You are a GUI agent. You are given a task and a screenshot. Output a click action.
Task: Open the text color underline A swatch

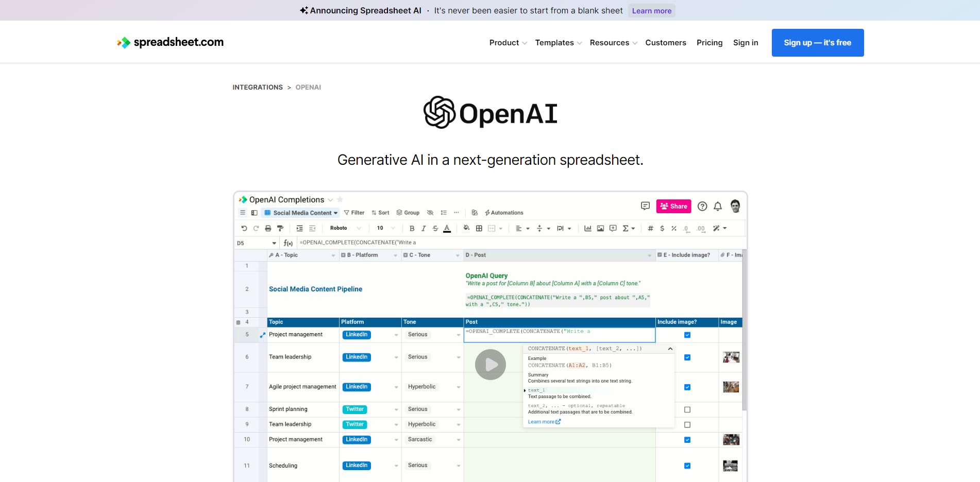[x=447, y=229]
